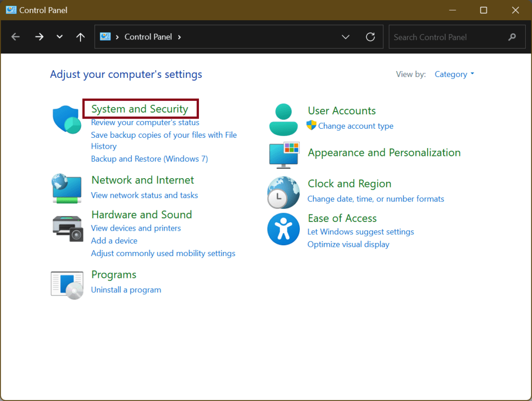Viewport: 532px width, 401px height.
Task: Click inside the Search Control Panel field
Action: [x=452, y=36]
